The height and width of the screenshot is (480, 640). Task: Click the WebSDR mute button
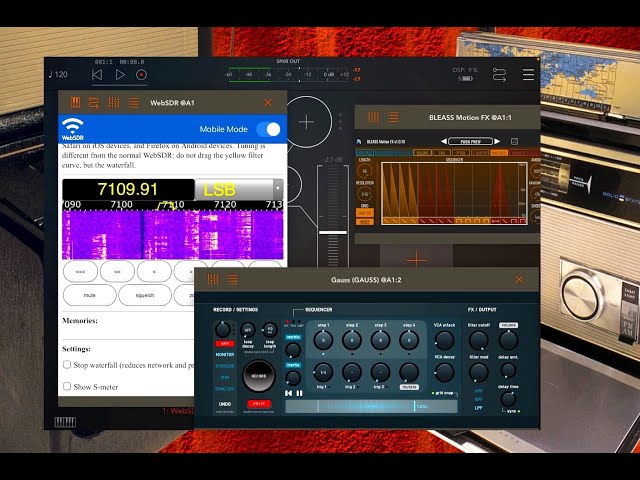click(x=90, y=295)
